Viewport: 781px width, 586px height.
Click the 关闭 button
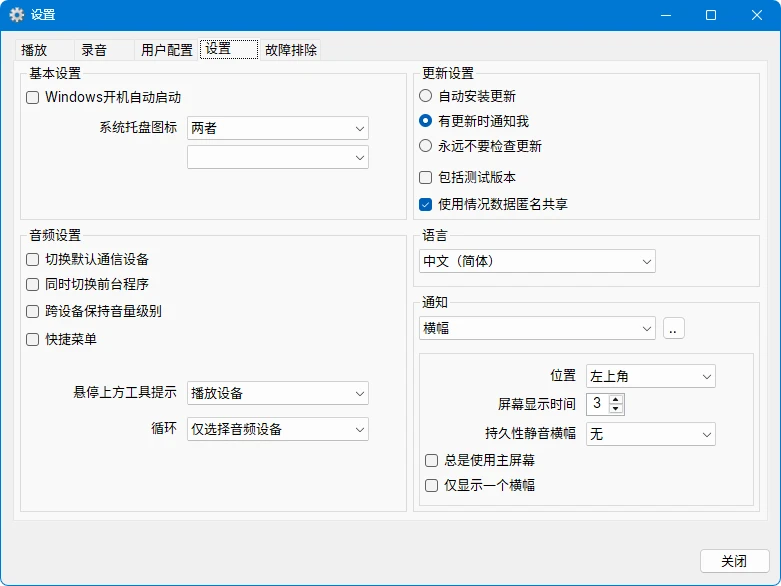pyautogui.click(x=735, y=561)
